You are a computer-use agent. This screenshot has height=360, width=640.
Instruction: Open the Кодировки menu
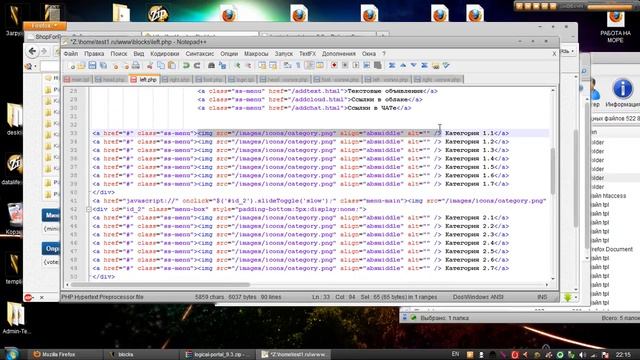coord(164,54)
